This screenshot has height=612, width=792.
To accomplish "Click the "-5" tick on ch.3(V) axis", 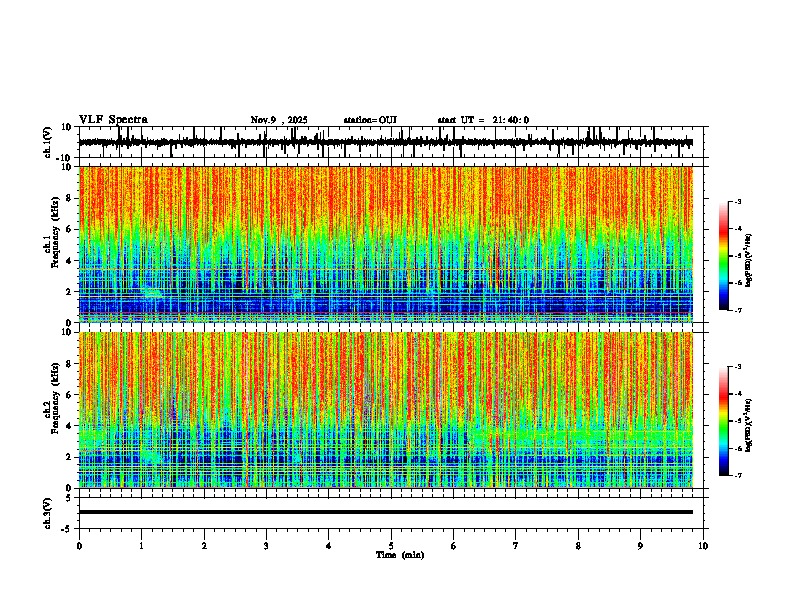I will (67, 529).
